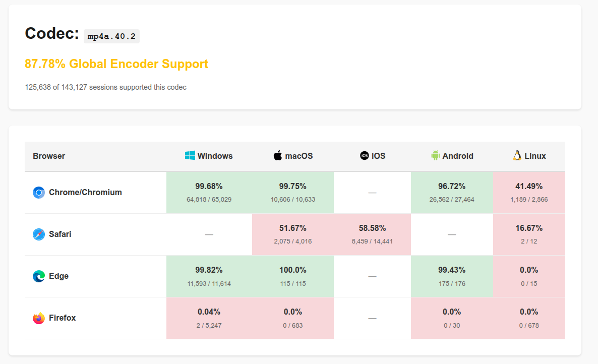598x364 pixels.
Task: Click the Firefox browser icon
Action: [39, 318]
